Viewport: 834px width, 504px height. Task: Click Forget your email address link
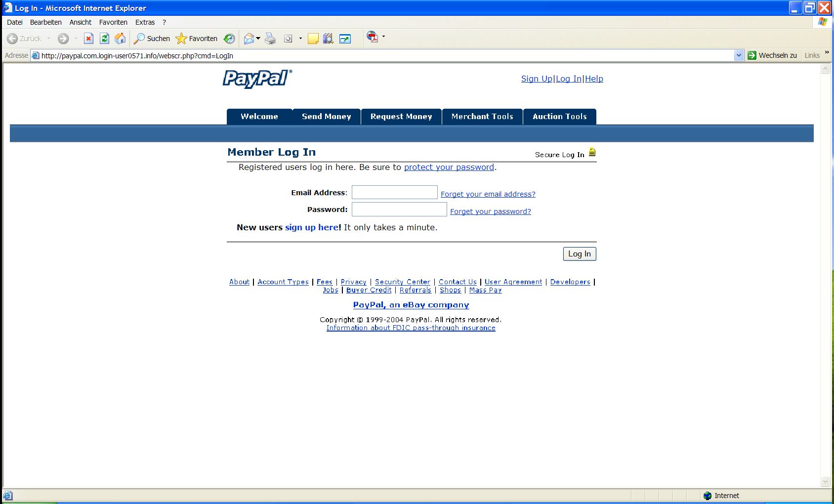(x=488, y=194)
